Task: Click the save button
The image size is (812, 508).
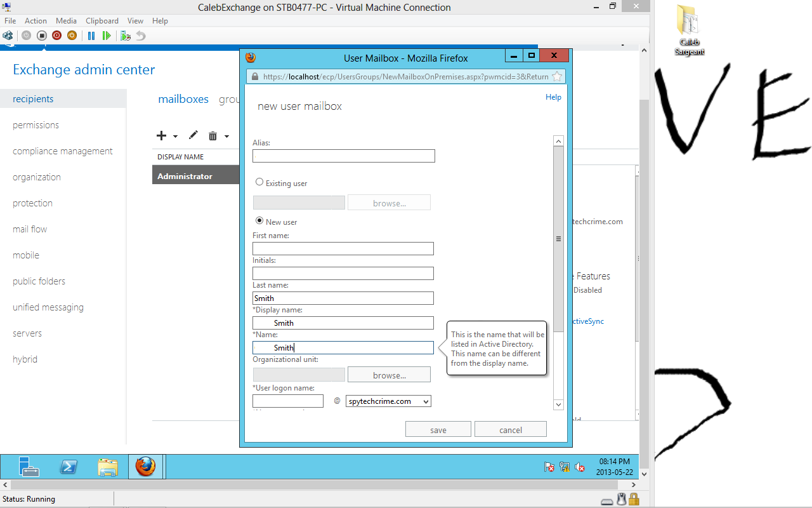Action: coord(438,429)
